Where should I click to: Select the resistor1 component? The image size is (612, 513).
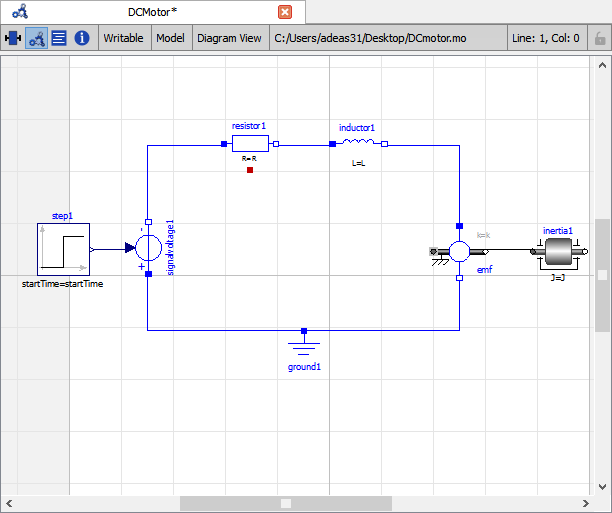point(250,144)
